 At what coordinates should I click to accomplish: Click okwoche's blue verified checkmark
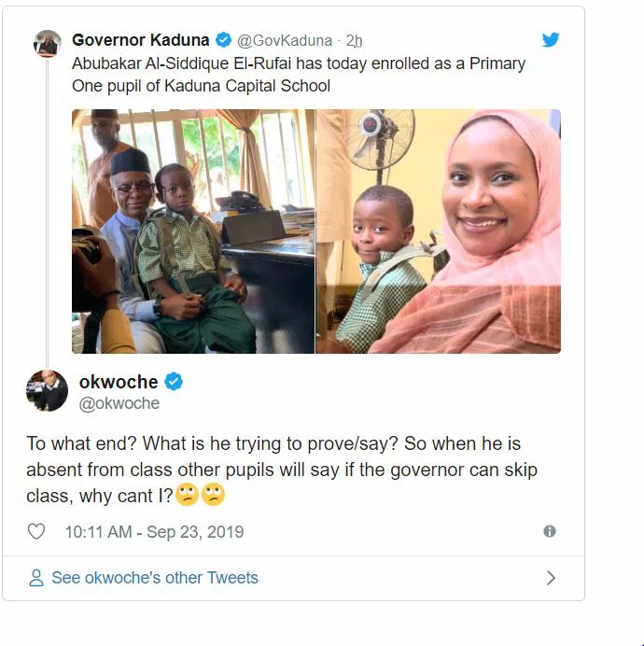coord(174,381)
